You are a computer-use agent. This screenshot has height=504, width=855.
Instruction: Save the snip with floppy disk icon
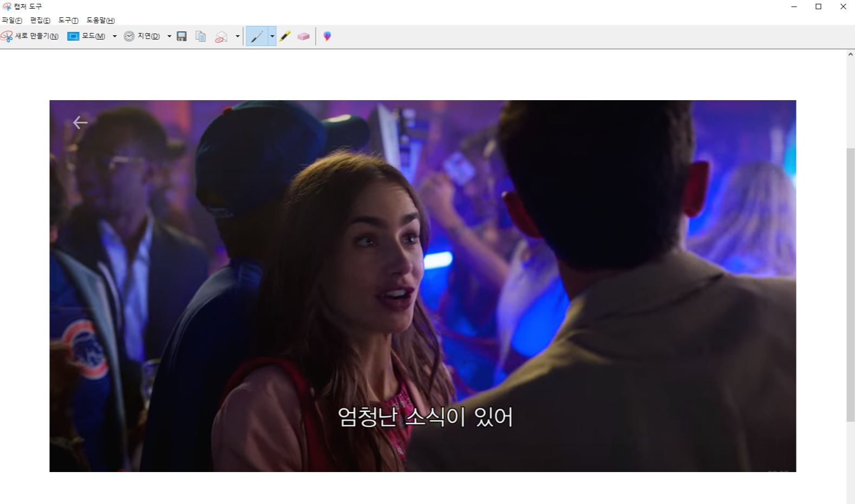click(182, 36)
